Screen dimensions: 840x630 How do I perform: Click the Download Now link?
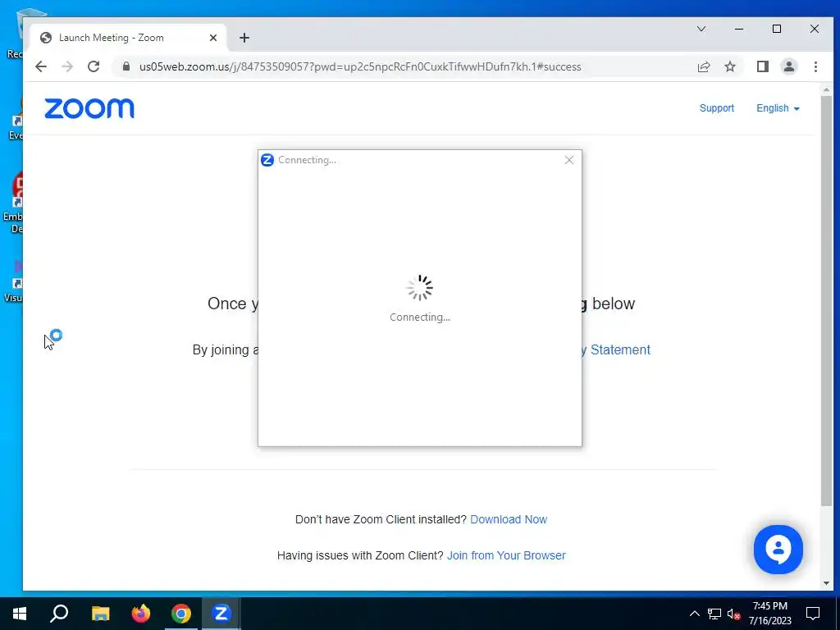point(509,519)
